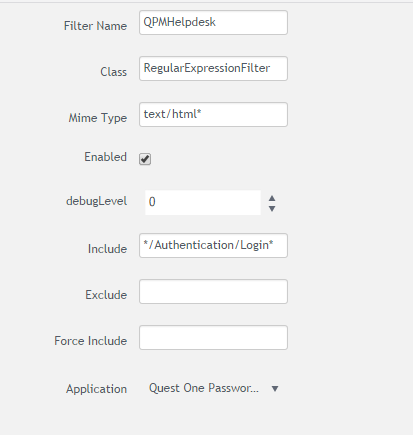Click the Filter Name label

pyautogui.click(x=95, y=26)
